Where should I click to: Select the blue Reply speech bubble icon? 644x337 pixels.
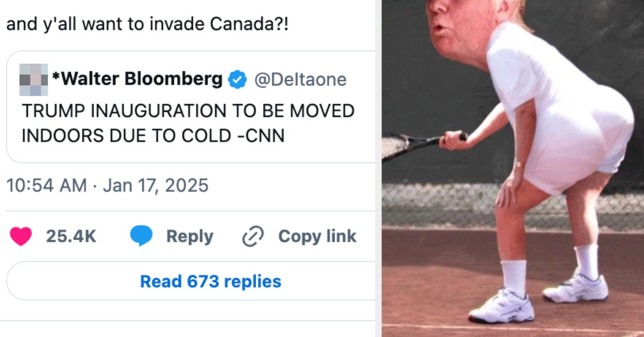pos(140,236)
